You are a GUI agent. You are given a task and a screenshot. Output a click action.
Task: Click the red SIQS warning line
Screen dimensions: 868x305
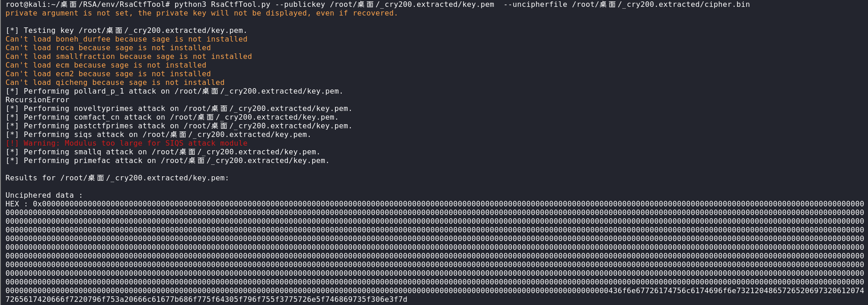tap(126, 143)
